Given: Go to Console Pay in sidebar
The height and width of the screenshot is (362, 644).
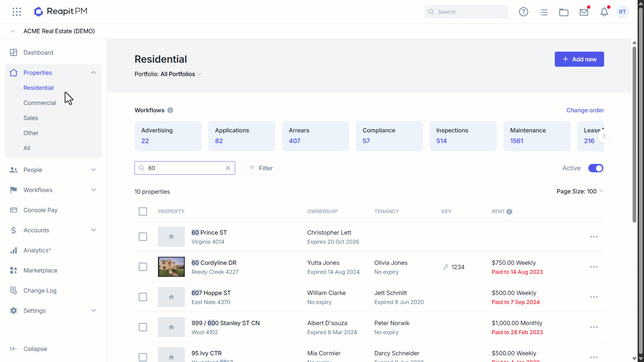Looking at the screenshot, I should tap(40, 210).
